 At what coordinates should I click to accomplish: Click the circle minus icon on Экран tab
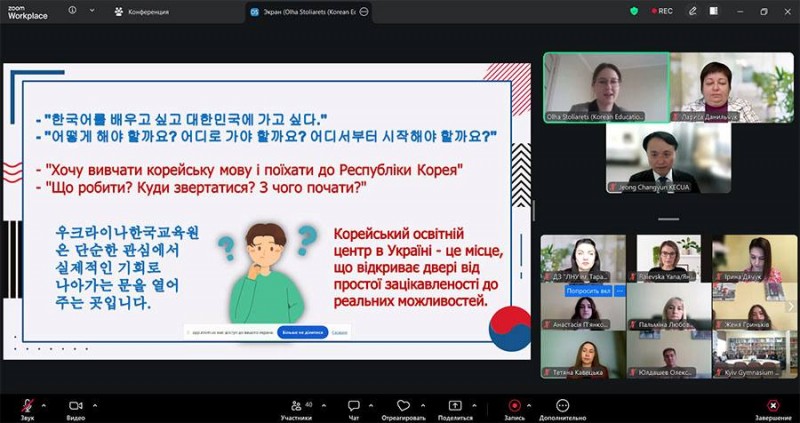(x=364, y=12)
